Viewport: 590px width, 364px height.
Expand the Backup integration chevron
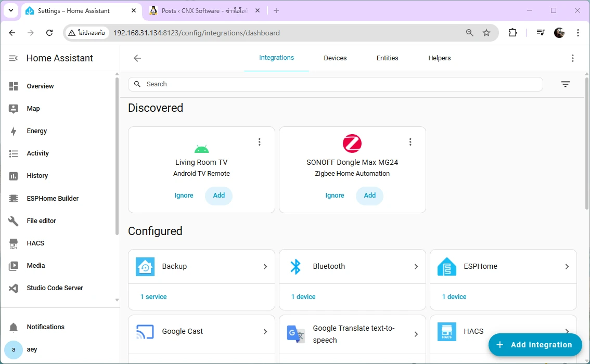click(x=265, y=267)
